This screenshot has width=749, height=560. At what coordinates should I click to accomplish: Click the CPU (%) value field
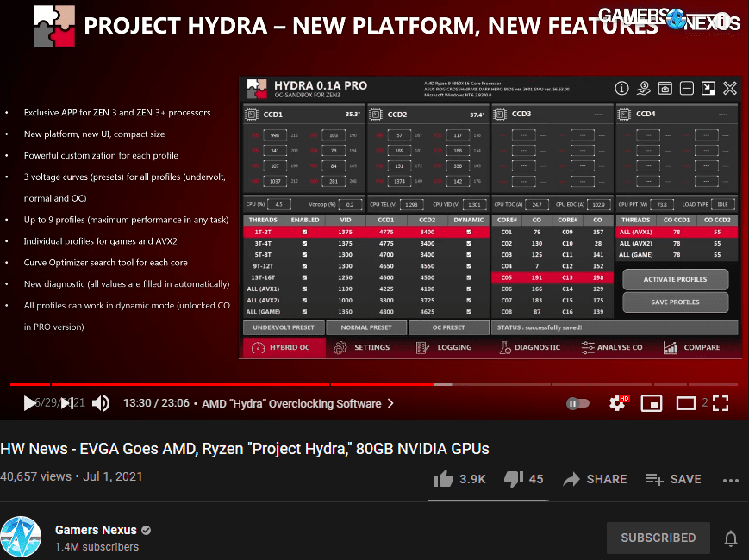pyautogui.click(x=279, y=204)
